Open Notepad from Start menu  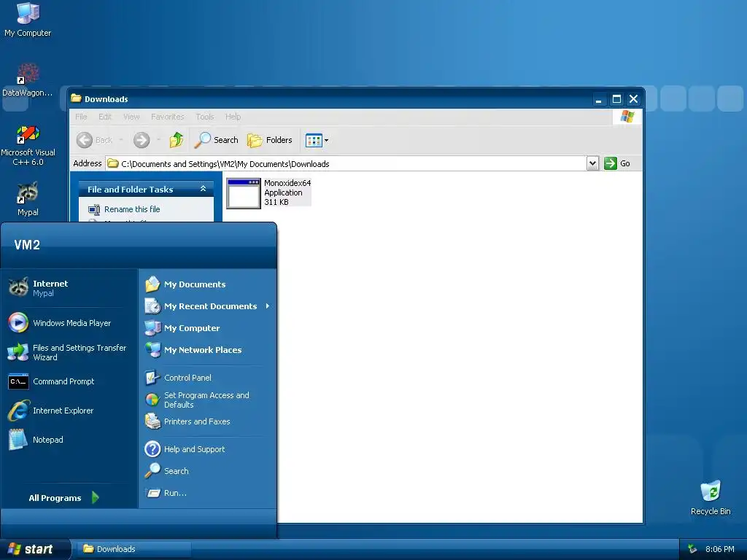(69, 440)
